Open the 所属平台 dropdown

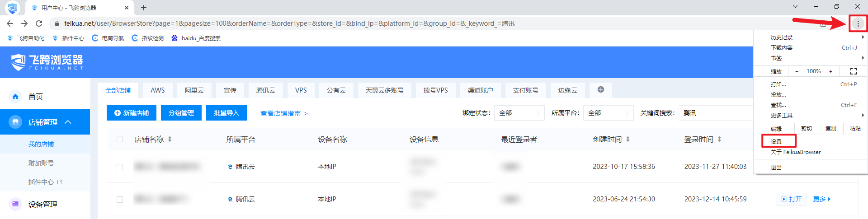[x=608, y=113]
